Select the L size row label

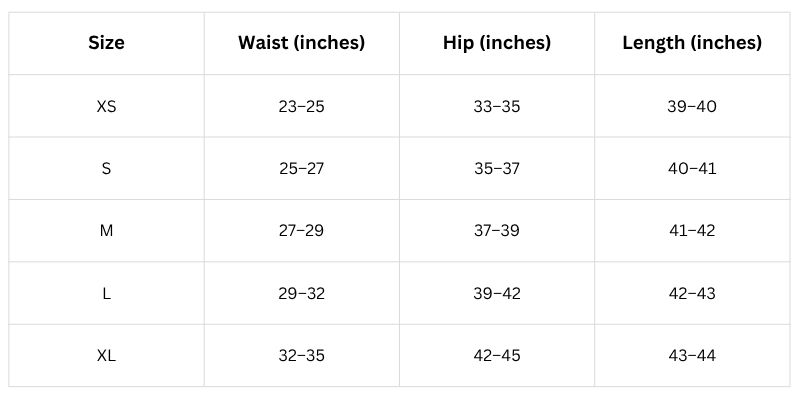[x=106, y=293]
